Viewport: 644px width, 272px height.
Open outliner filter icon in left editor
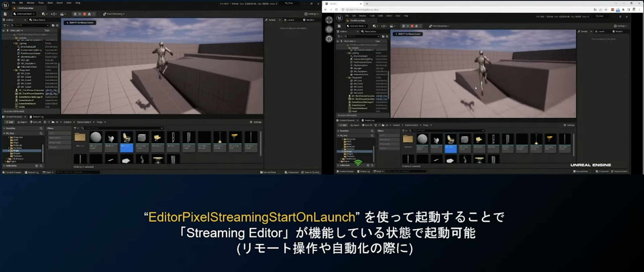coord(5,25)
